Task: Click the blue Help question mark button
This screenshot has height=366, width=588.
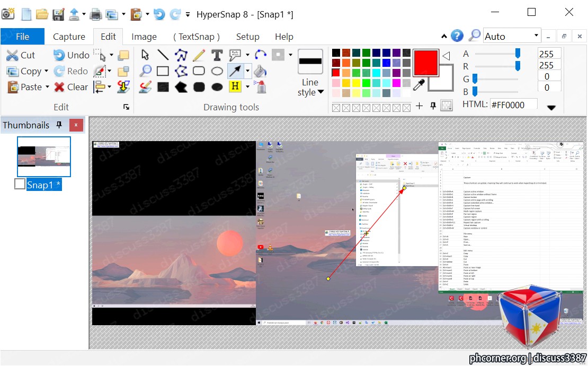Action: pos(457,36)
